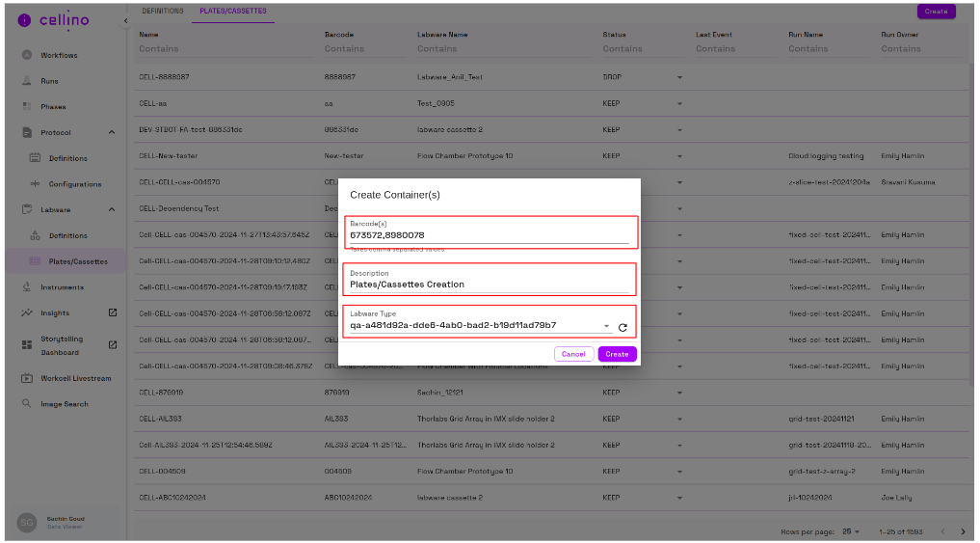This screenshot has width=980, height=543.
Task: Click the Instruments sidebar icon
Action: [27, 287]
